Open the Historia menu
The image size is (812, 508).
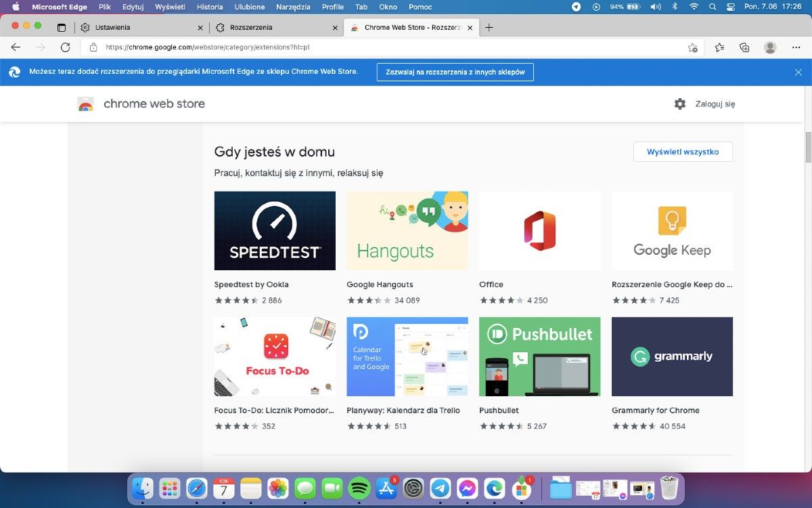pyautogui.click(x=210, y=7)
